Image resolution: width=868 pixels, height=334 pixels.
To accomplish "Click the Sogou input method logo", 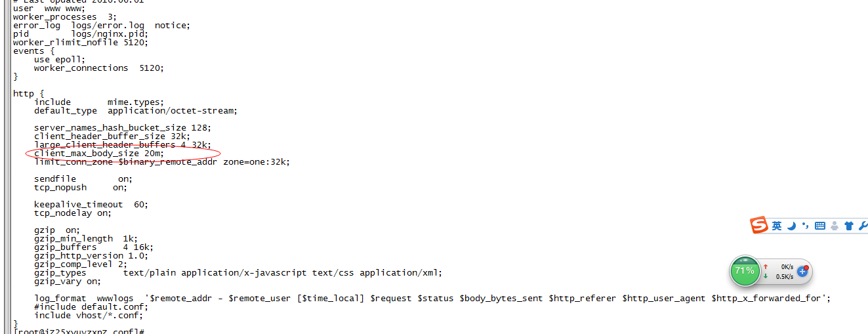I will coord(760,225).
